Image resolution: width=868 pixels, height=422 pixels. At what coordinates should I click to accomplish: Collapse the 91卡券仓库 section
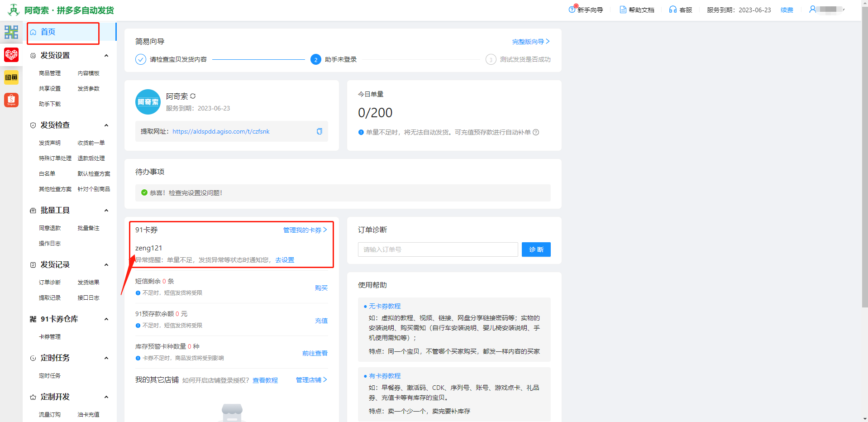coord(106,319)
